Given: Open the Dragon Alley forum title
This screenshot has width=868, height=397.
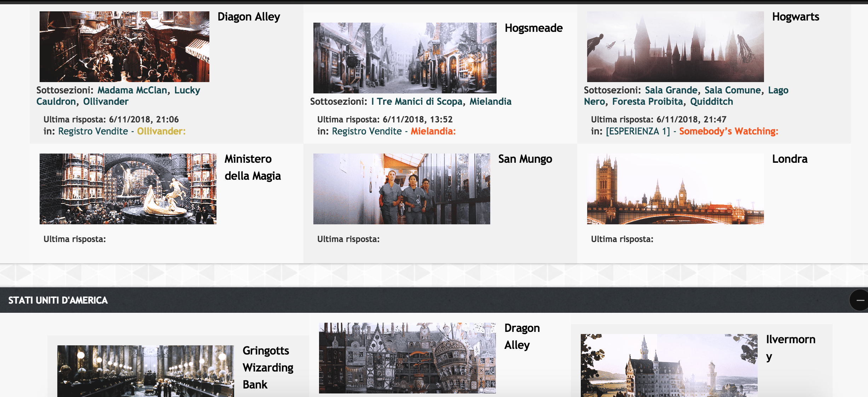Looking at the screenshot, I should [522, 336].
